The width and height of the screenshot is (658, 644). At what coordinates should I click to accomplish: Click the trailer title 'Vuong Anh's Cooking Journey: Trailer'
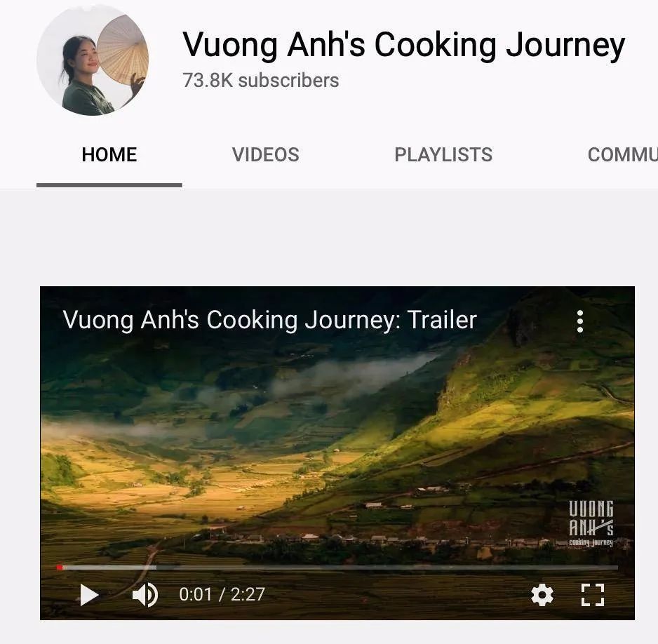[x=270, y=320]
